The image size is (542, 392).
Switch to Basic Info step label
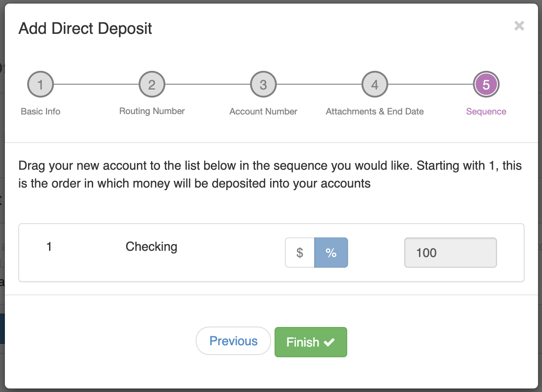click(x=41, y=111)
